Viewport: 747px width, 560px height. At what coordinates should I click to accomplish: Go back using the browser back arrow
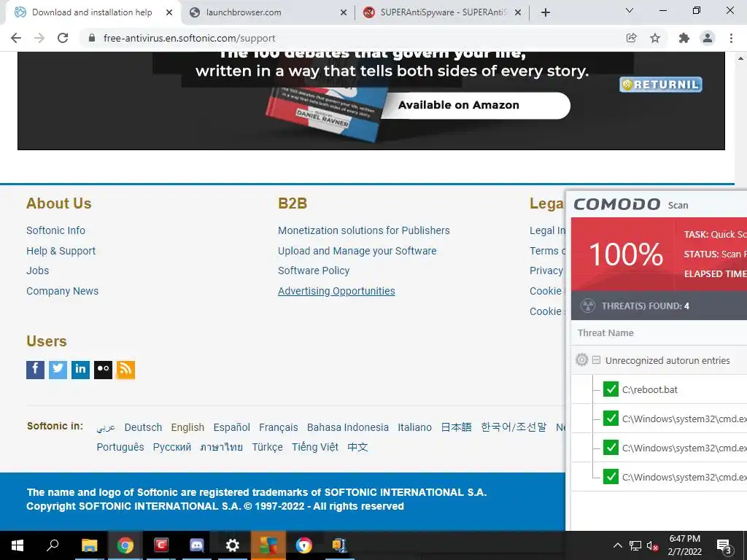click(x=16, y=38)
